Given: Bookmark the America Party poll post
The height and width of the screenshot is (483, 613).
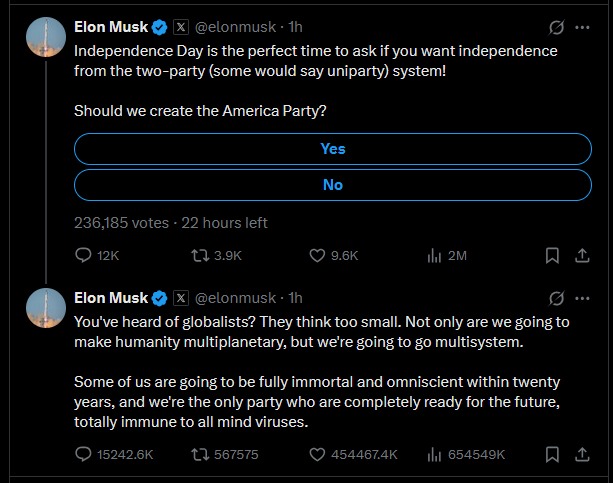Looking at the screenshot, I should [552, 256].
